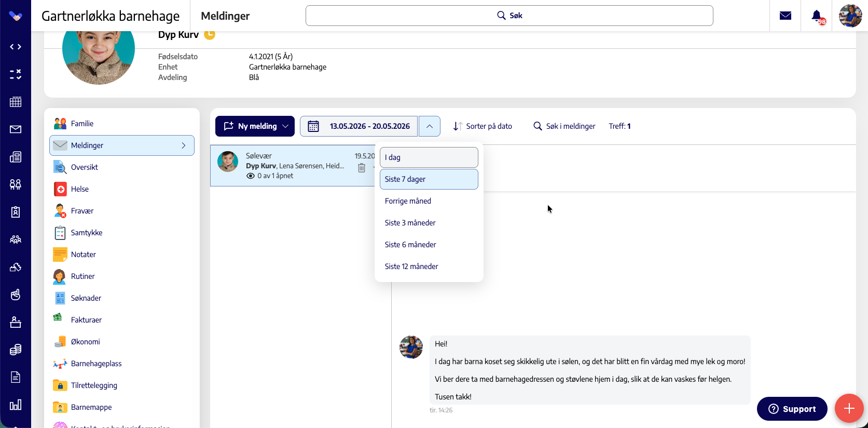Click Sorter på dato
This screenshot has width=868, height=428.
[483, 126]
